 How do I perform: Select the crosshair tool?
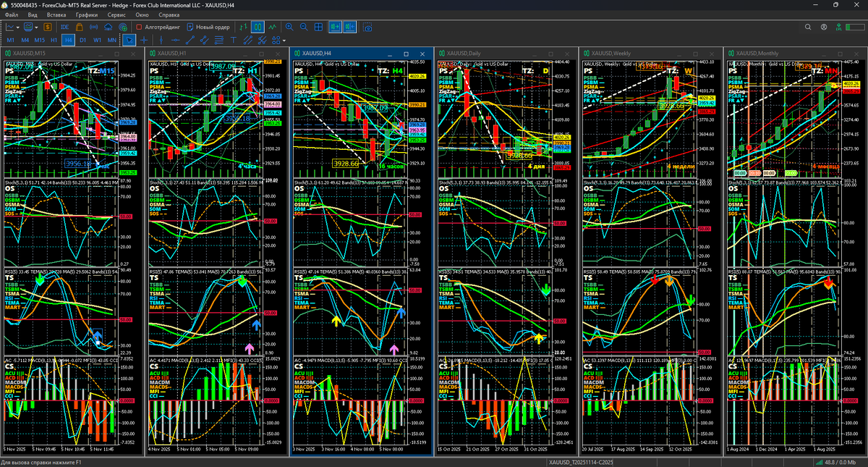(144, 40)
